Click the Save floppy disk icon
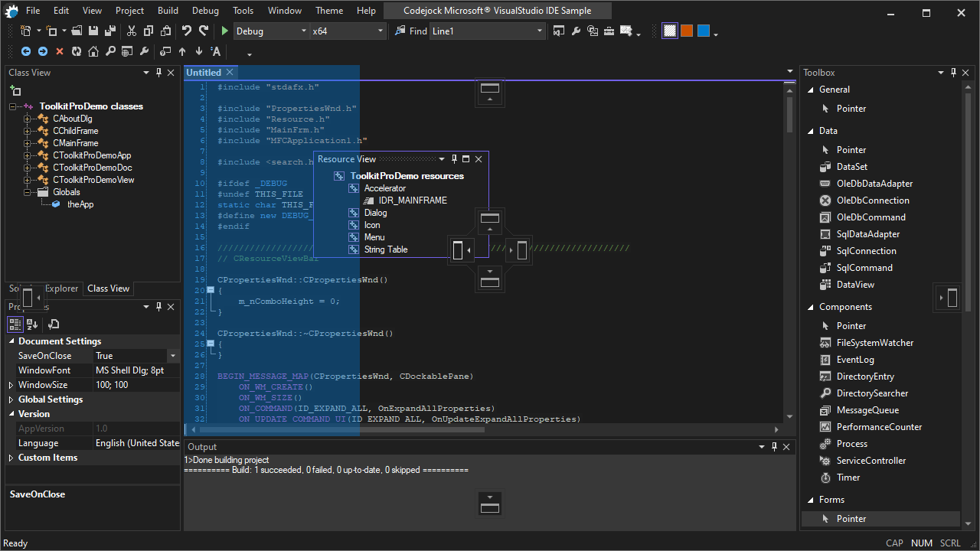The height and width of the screenshot is (551, 980). coord(93,31)
